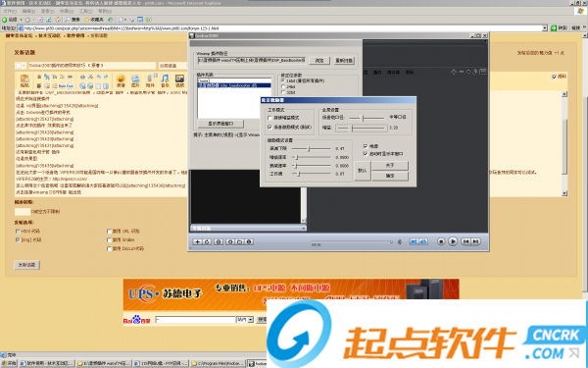
Task: Open the 工具 menu in Internet Explorer
Action: [85, 11]
